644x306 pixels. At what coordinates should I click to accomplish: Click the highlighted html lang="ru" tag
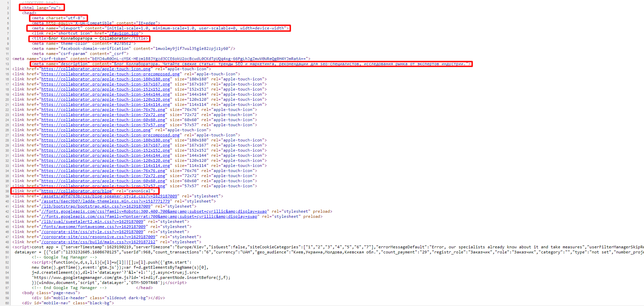point(41,7)
